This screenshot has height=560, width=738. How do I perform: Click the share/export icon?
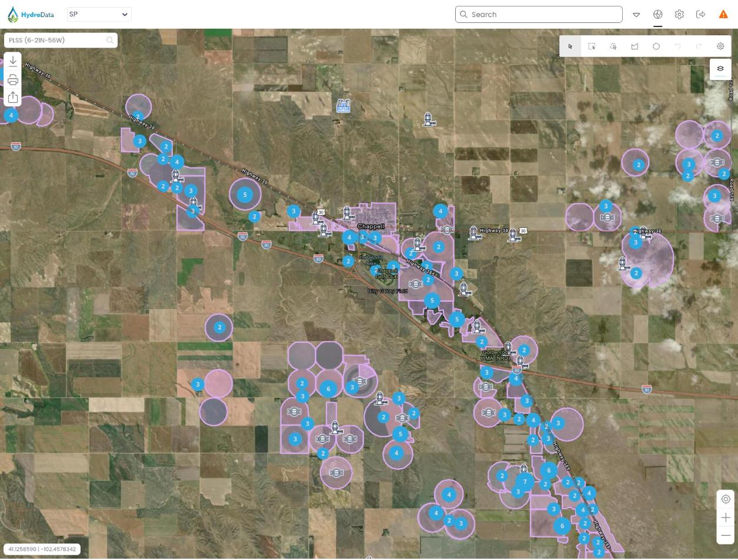point(13,97)
